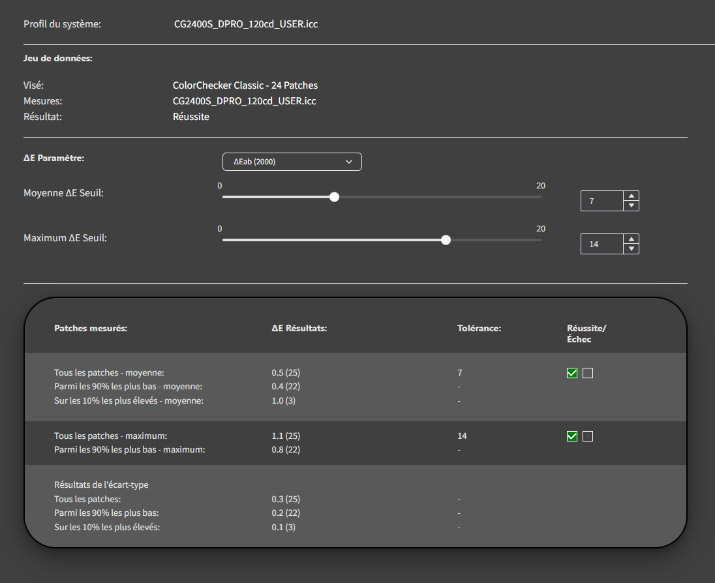Image resolution: width=715 pixels, height=583 pixels.
Task: Click the Réussite result value
Action: coord(191,117)
